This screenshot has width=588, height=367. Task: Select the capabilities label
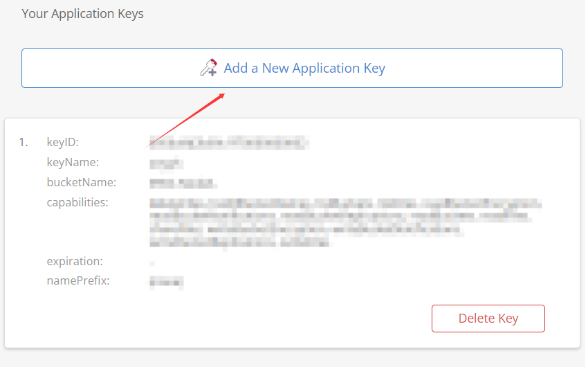77,203
